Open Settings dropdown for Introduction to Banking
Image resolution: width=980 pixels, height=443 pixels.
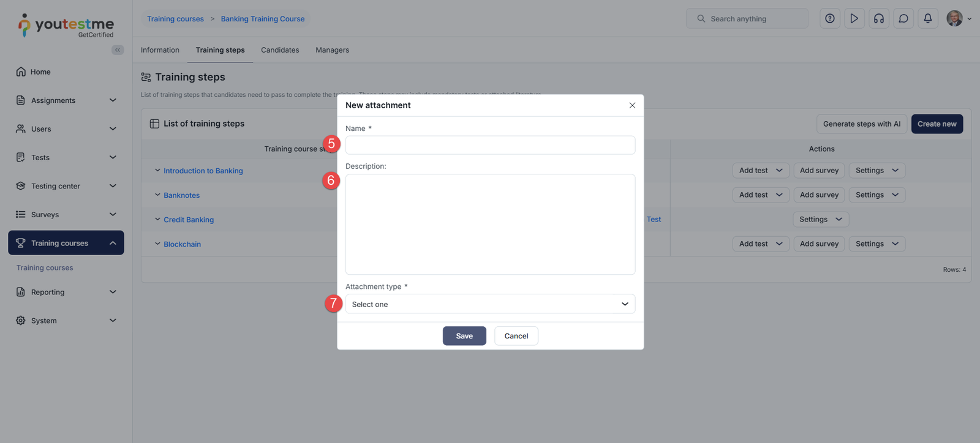(x=877, y=170)
